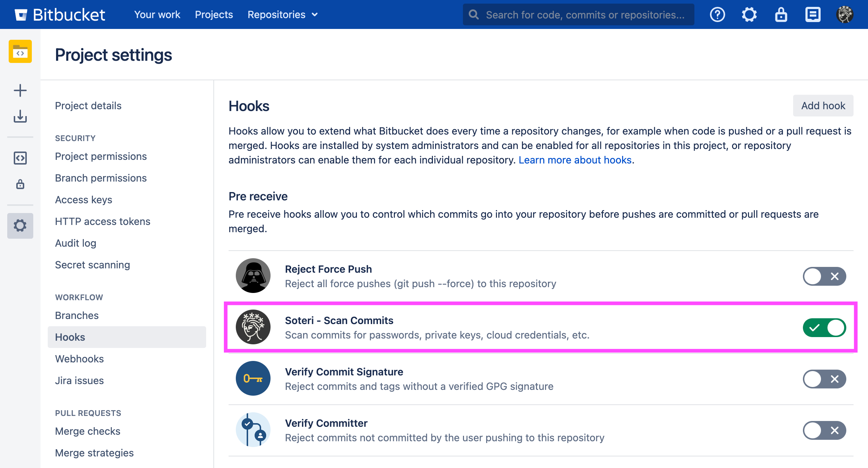Click the plus create icon in sidebar
Screen dimensions: 868x468
click(20, 90)
